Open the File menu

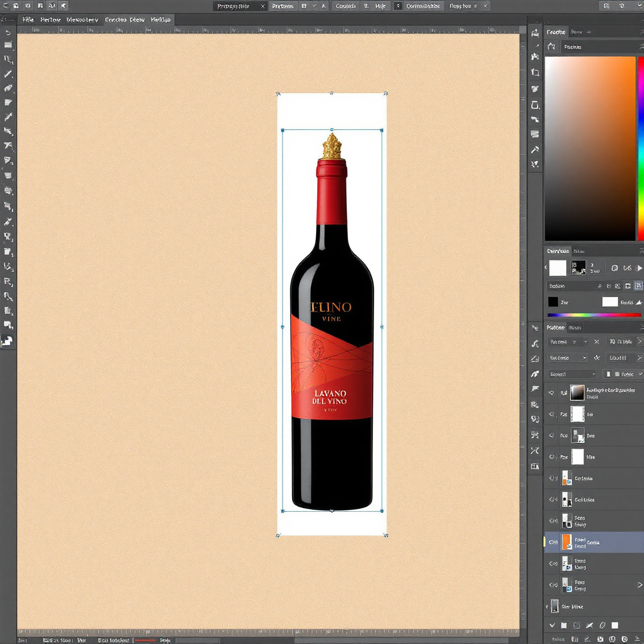pyautogui.click(x=28, y=20)
